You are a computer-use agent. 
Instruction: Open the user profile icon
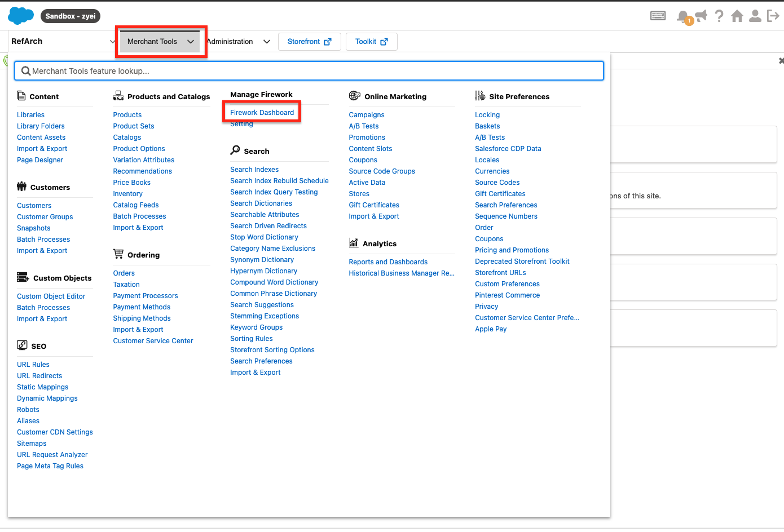click(755, 16)
